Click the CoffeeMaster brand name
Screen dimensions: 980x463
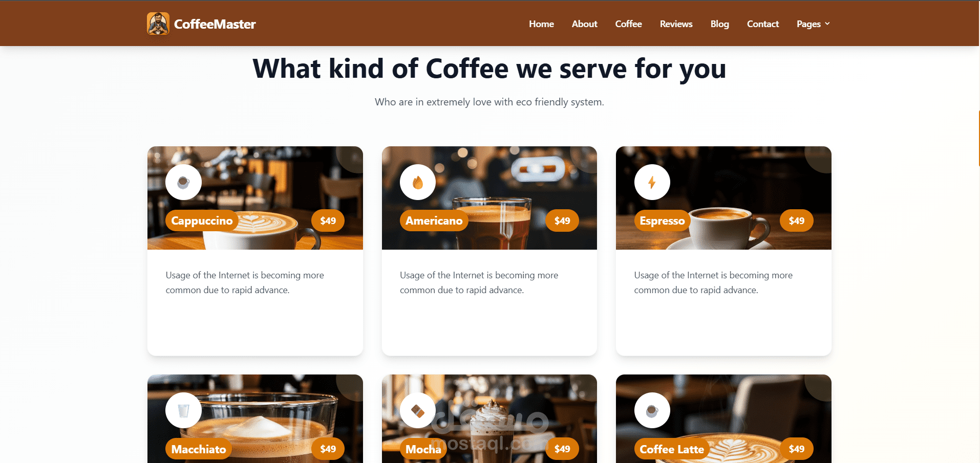tap(215, 24)
